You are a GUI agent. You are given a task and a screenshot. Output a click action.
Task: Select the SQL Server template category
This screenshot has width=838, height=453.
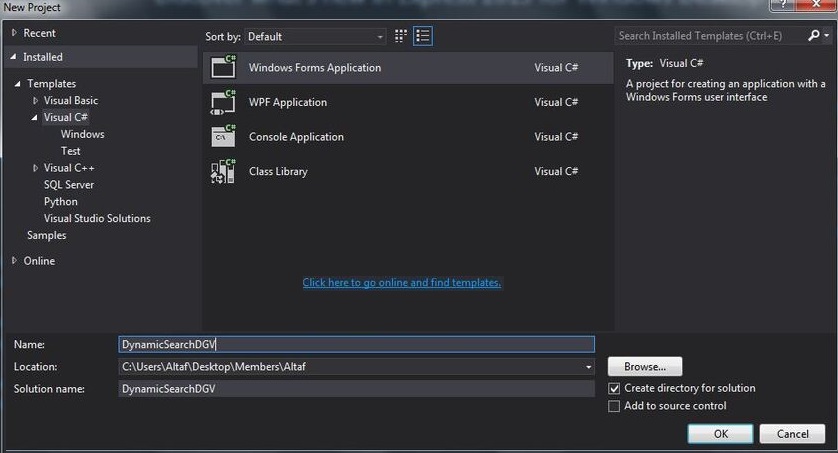69,185
